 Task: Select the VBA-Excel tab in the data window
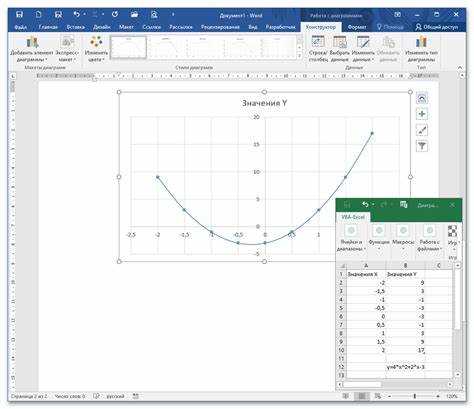353,217
